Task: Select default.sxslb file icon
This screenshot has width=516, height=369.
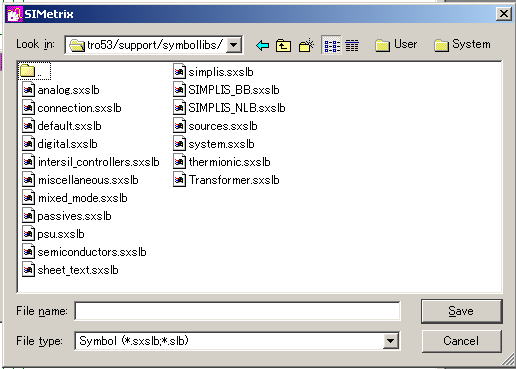Action: coord(28,126)
